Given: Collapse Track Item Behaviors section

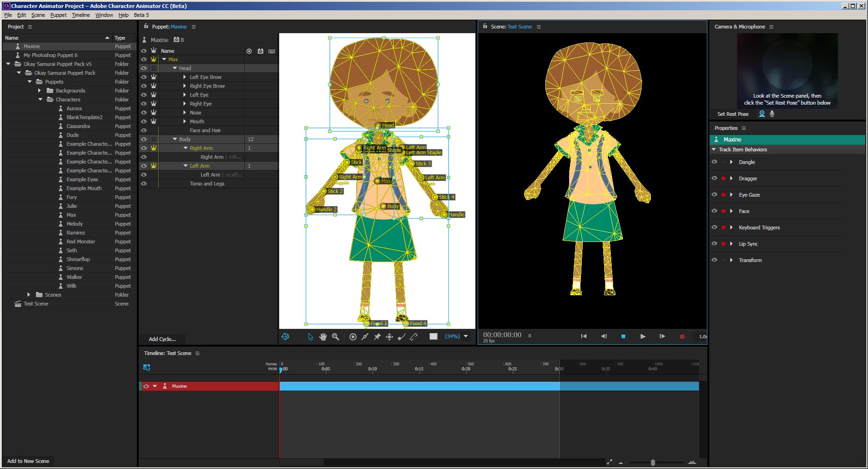Looking at the screenshot, I should [713, 149].
